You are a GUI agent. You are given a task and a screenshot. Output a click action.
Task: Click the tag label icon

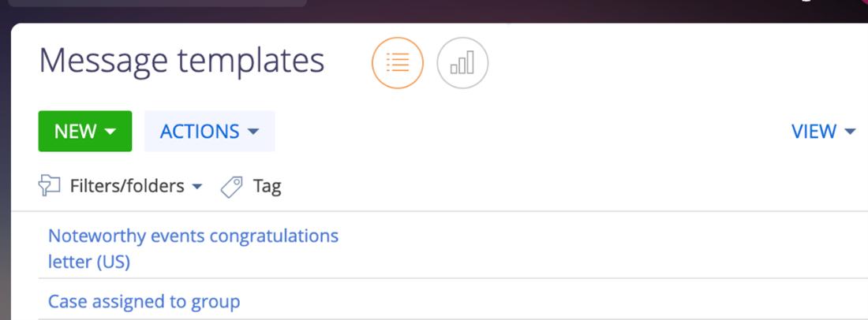232,187
